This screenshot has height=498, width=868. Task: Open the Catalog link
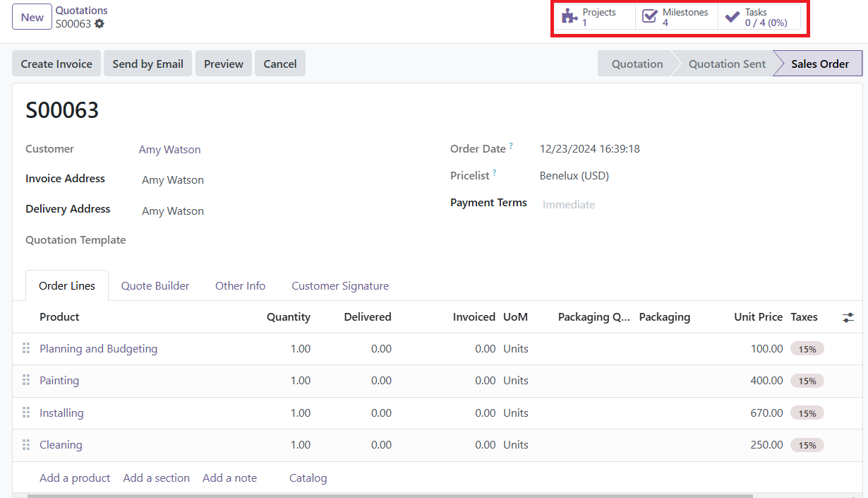308,478
